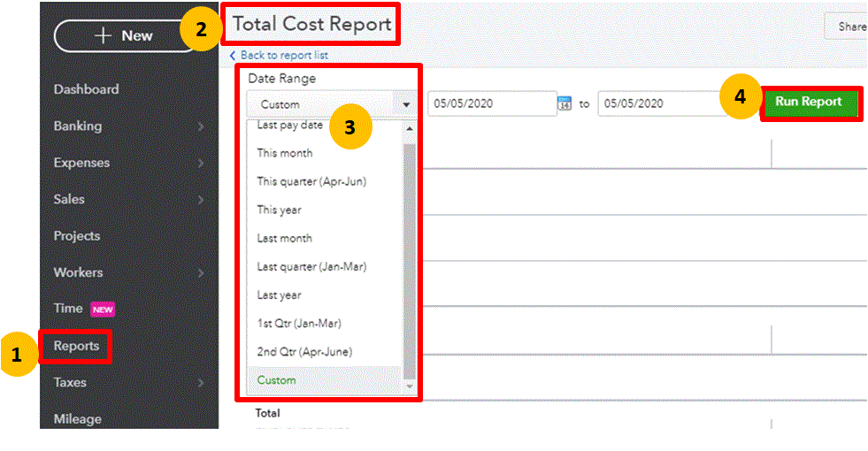Screen dimensions: 868x451
Task: Open Taxes in sidebar
Action: [x=70, y=382]
